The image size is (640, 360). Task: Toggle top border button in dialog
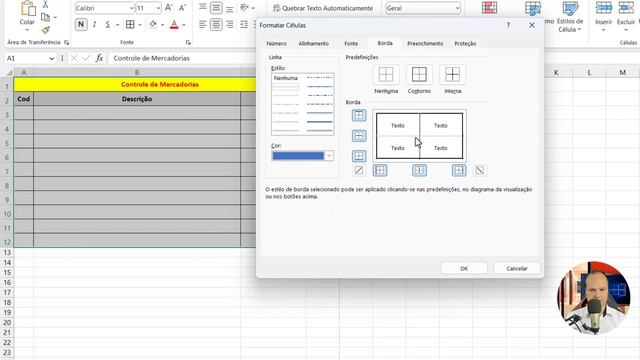point(359,116)
